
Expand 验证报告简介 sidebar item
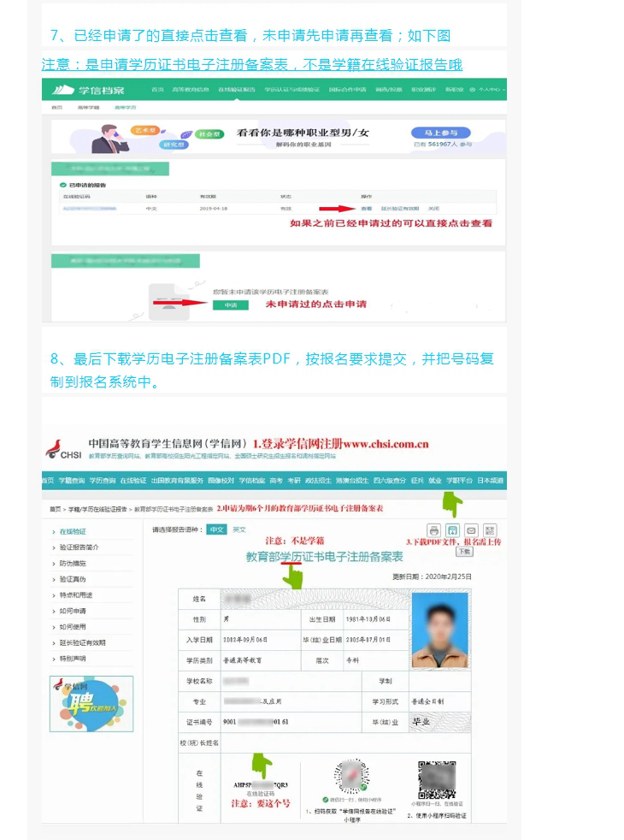(79, 547)
